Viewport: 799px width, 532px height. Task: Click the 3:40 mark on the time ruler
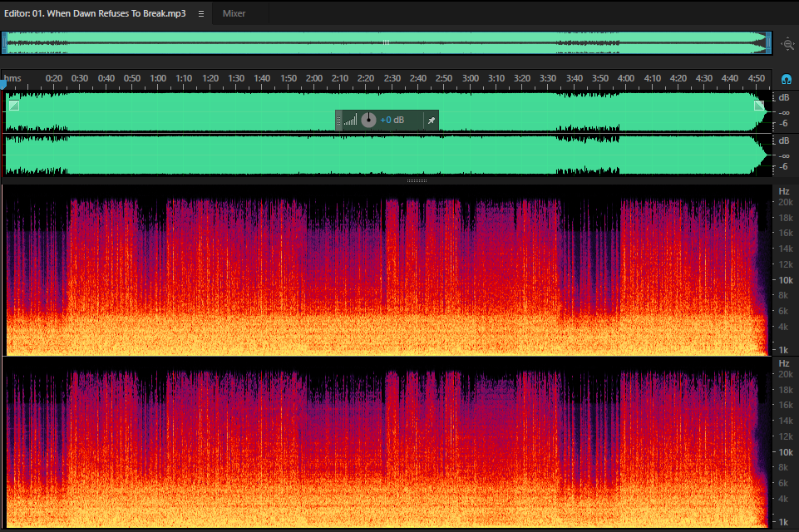pyautogui.click(x=575, y=78)
